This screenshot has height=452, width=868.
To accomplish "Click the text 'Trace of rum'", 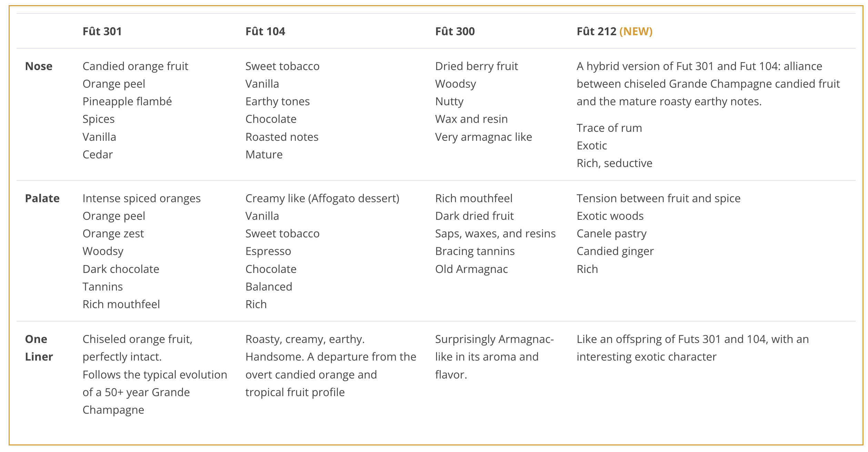I will [609, 128].
